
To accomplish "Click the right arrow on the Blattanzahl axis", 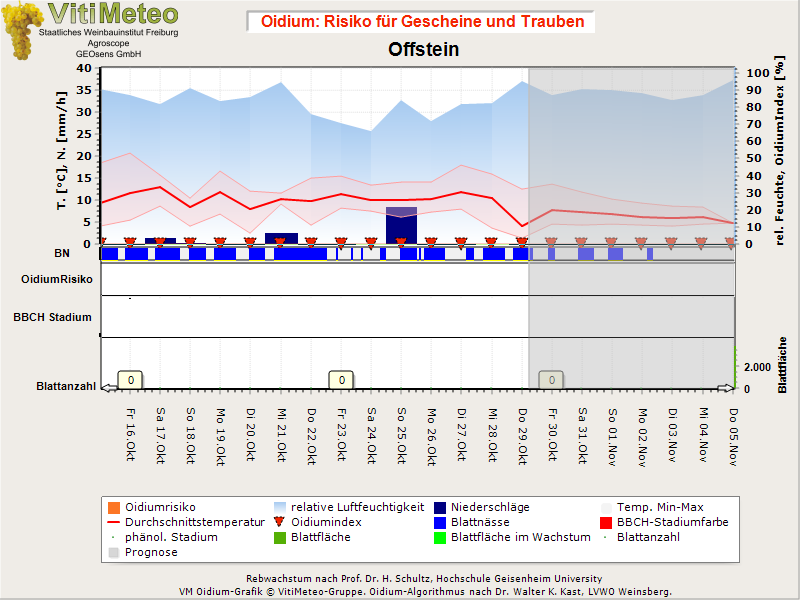I will (x=726, y=388).
